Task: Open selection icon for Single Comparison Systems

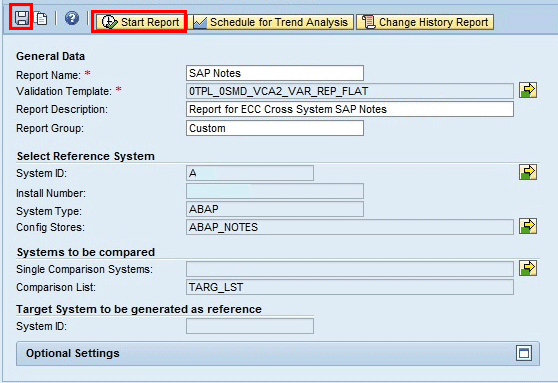Action: click(x=528, y=268)
